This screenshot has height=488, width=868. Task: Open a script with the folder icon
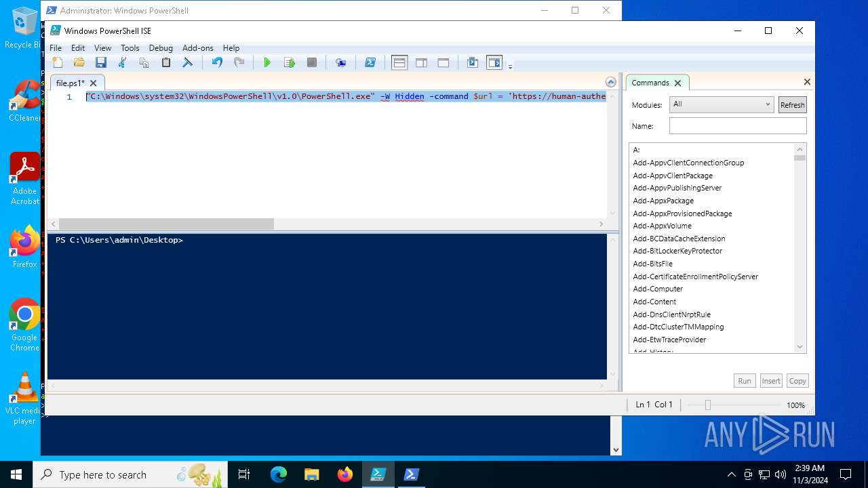coord(79,62)
